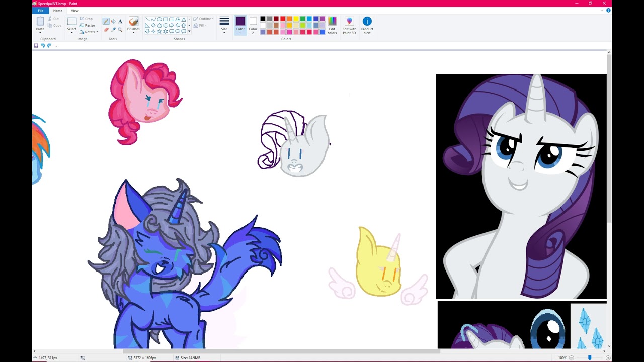Collapse the ribbon with the chevron
Viewport: 644px width, 362px height.
click(x=602, y=10)
